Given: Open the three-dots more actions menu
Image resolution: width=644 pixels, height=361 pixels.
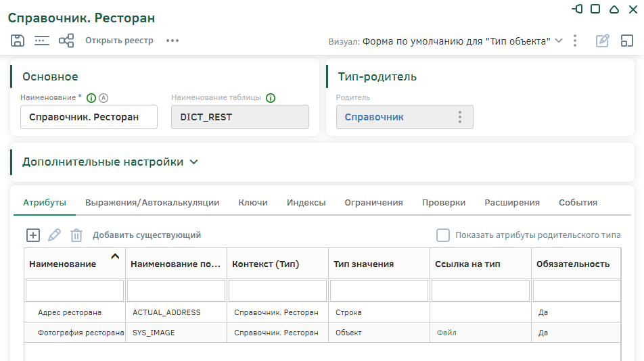Looking at the screenshot, I should pos(172,41).
